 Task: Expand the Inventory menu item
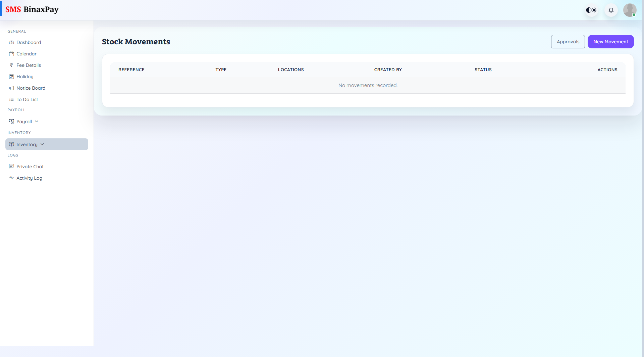[x=27, y=144]
